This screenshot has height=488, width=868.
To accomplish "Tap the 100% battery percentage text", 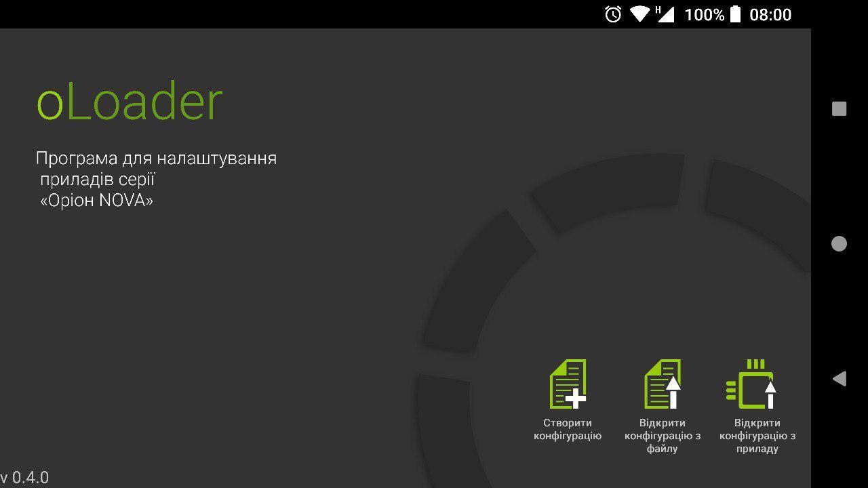I will (x=705, y=14).
